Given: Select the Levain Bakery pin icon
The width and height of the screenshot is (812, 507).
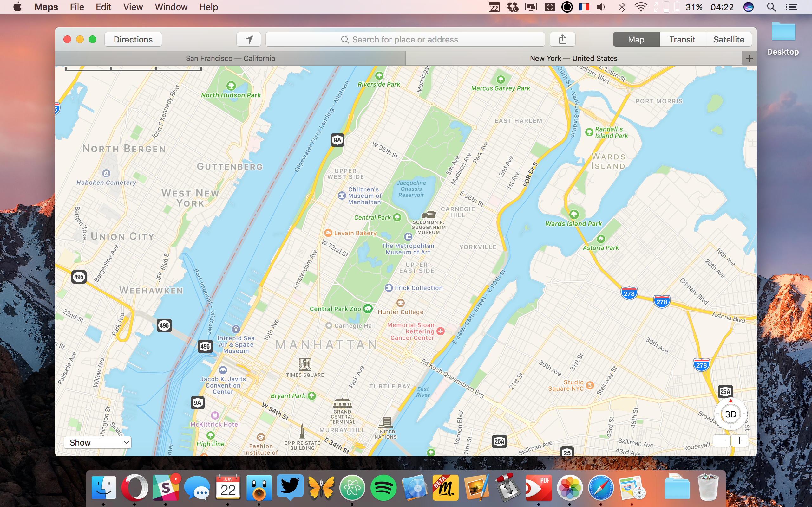Looking at the screenshot, I should click(x=328, y=233).
